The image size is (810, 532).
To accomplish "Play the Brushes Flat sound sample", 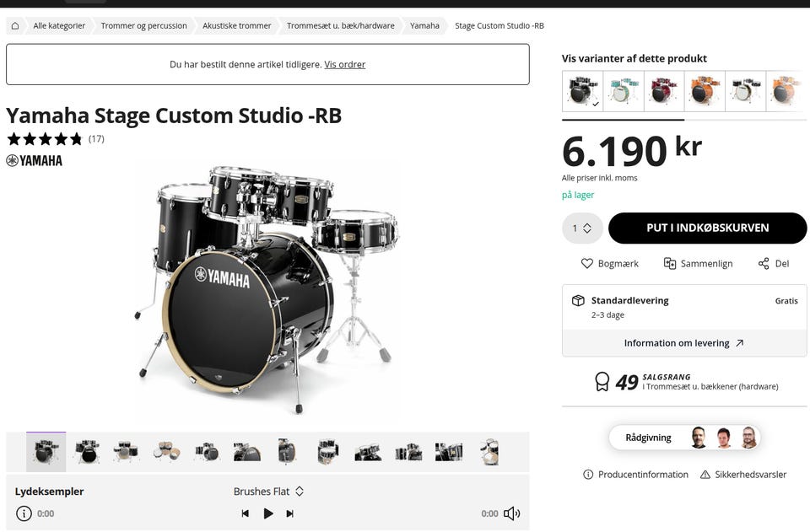I will pyautogui.click(x=268, y=513).
